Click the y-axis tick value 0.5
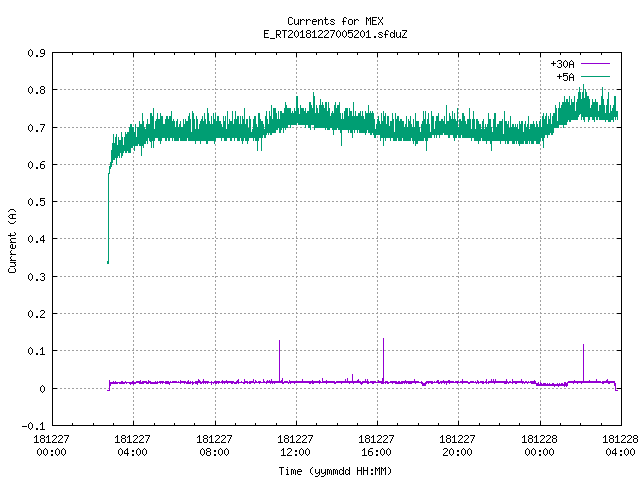Screen dimensions: 640x480 click(x=37, y=202)
